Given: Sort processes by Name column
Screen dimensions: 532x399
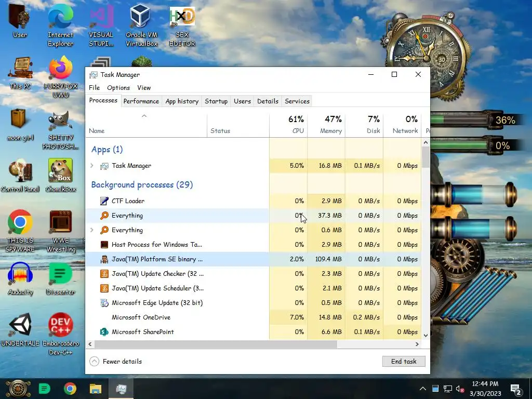Looking at the screenshot, I should coord(146,126).
